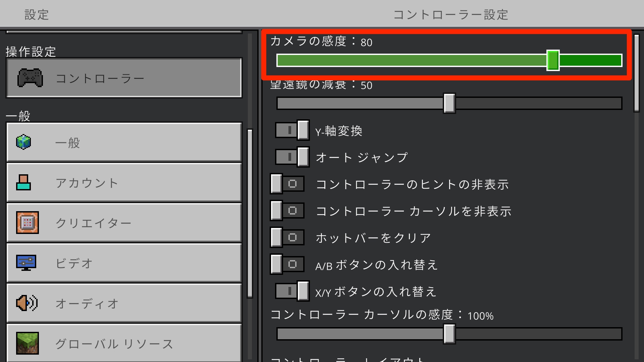Screen dimensions: 644x362
Task: Toggle オート ジャンプ on
Action: point(291,157)
